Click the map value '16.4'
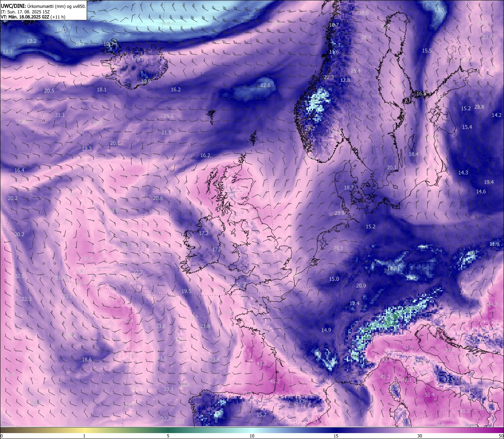504x439 pixels. pyautogui.click(x=19, y=170)
